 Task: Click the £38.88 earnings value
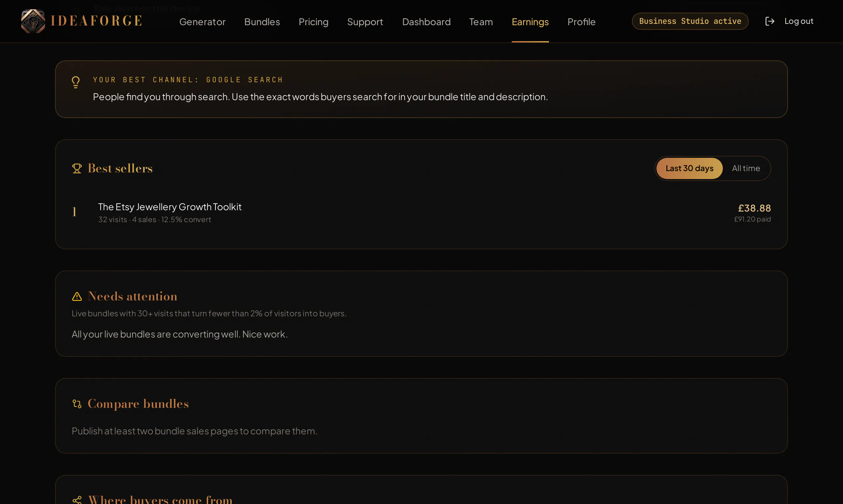(x=754, y=208)
